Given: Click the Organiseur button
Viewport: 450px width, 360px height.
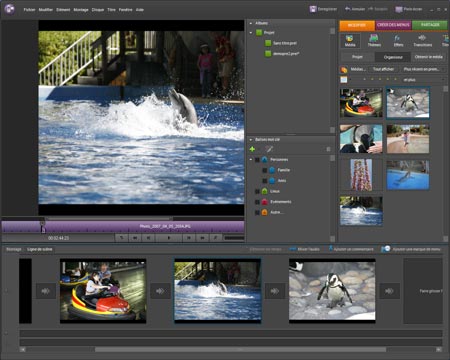Looking at the screenshot, I should click(x=393, y=57).
